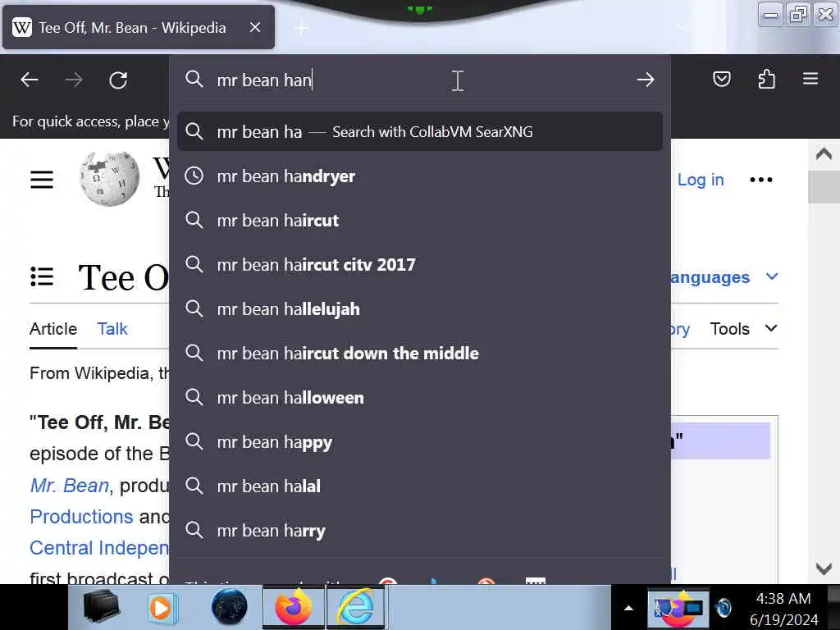Image resolution: width=840 pixels, height=630 pixels.
Task: Pick the mr bean hallelujah suggestion
Action: pyautogui.click(x=420, y=309)
